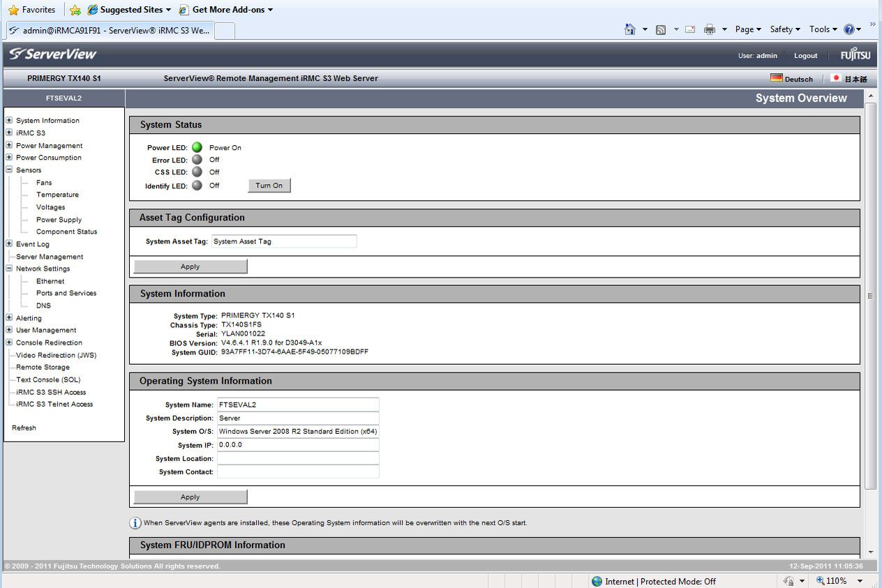
Task: Click the System Location field
Action: click(298, 458)
